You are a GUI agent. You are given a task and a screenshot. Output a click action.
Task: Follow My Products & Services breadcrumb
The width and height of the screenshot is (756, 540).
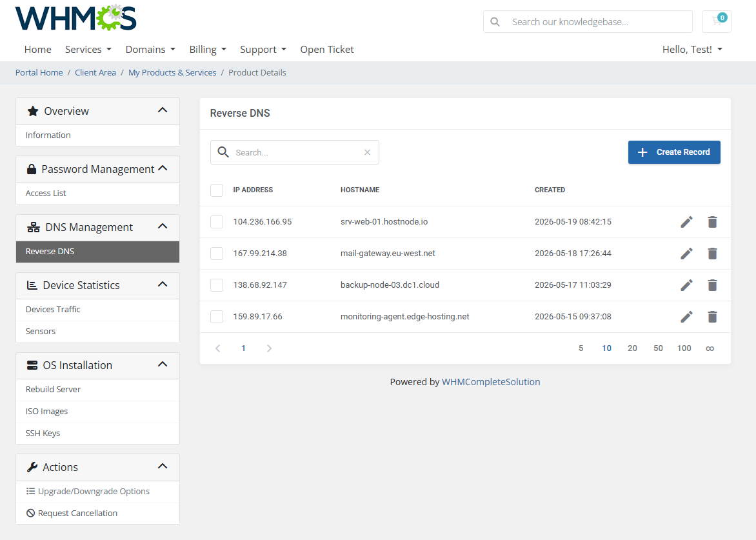(x=172, y=72)
